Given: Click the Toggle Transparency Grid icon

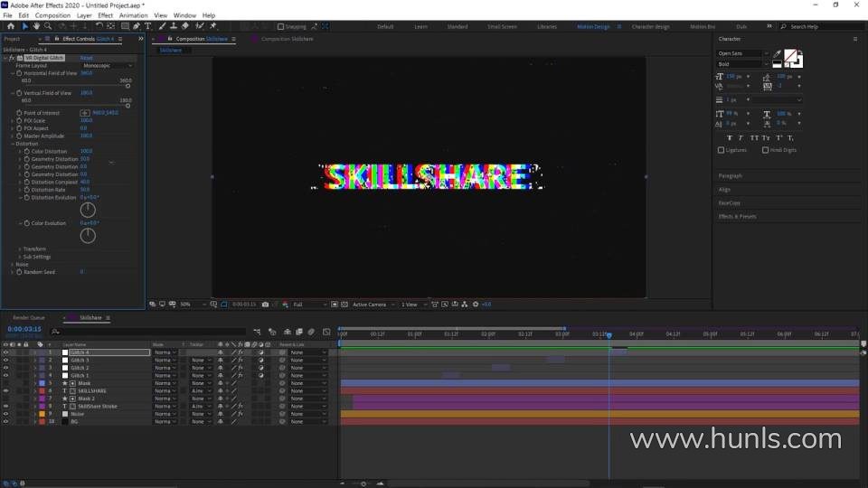Looking at the screenshot, I should [x=344, y=305].
